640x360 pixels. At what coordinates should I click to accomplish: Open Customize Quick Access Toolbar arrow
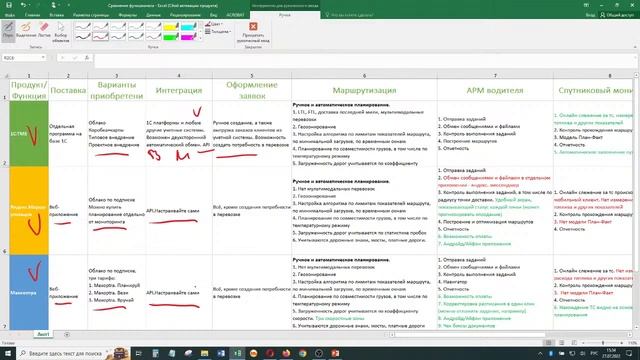pos(68,5)
